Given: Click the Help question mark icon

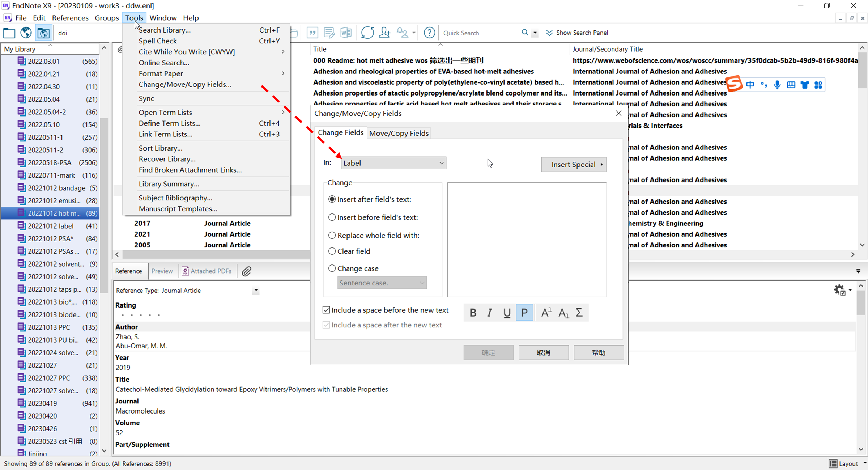Looking at the screenshot, I should (x=429, y=33).
